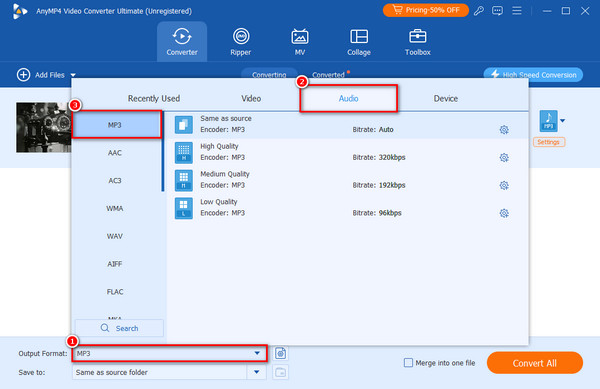Click the format list scrollbar
Screen dimensions: 600x389
click(163, 151)
